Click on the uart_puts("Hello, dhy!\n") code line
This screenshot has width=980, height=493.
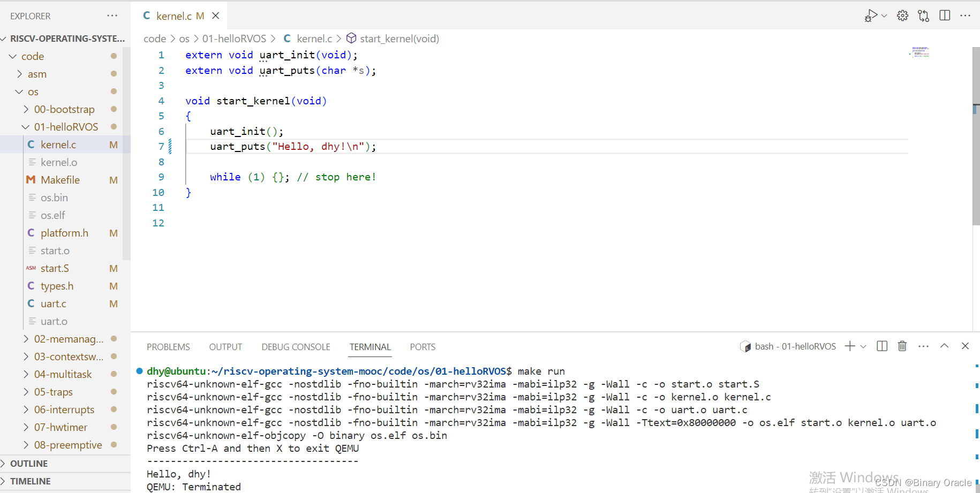tap(293, 147)
